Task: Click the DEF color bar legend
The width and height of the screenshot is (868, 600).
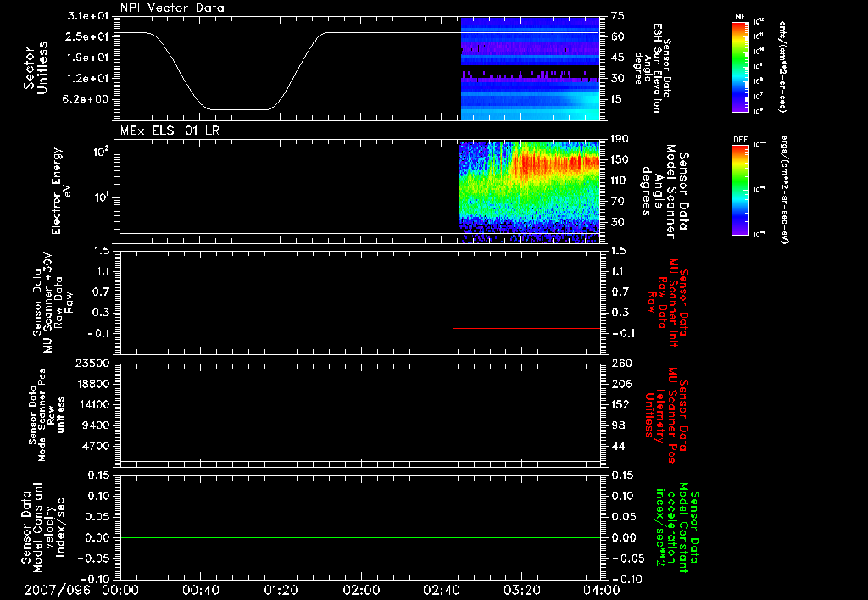Action: pos(741,191)
